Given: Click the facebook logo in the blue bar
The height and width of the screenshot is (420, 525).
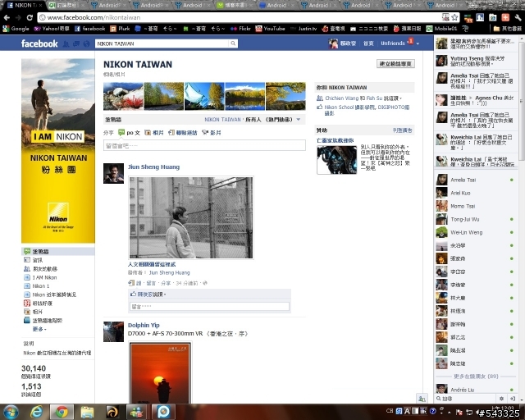Looking at the screenshot, I should [x=39, y=43].
